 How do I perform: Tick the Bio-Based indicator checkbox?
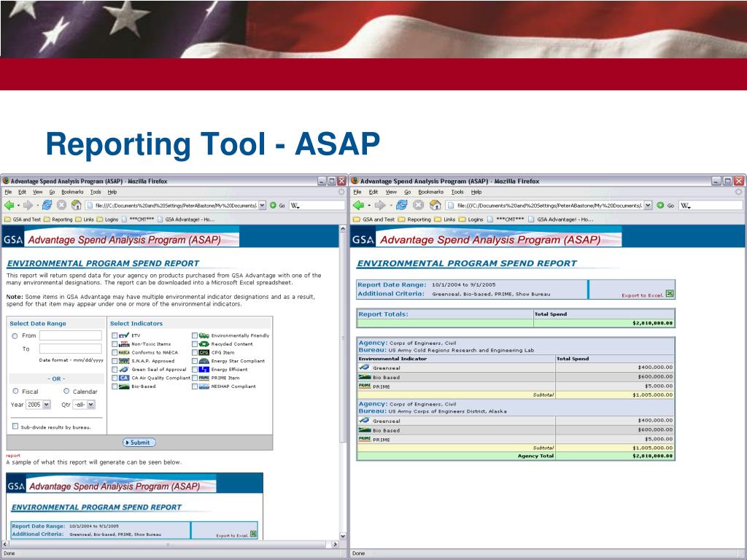tap(115, 386)
